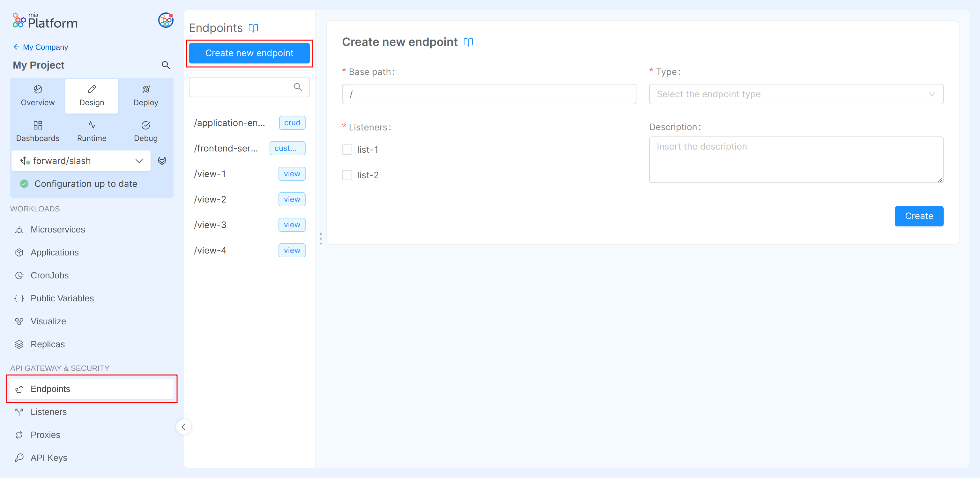
Task: Open the Dashboards section icon
Action: [x=37, y=125]
